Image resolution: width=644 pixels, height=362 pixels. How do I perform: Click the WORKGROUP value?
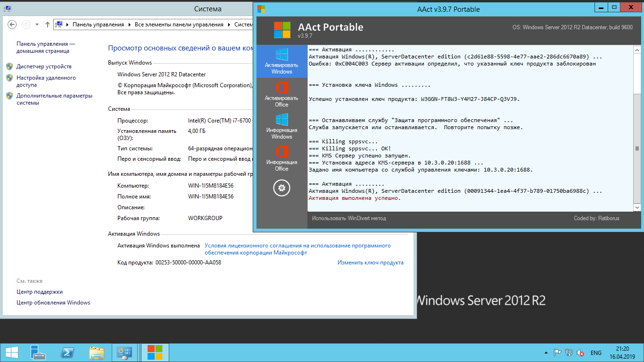(205, 218)
